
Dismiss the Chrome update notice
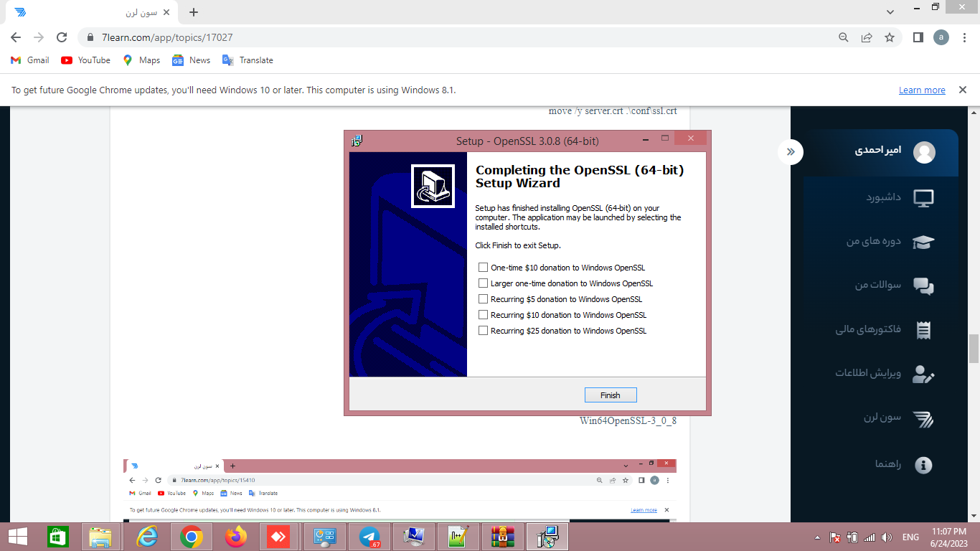(x=961, y=90)
